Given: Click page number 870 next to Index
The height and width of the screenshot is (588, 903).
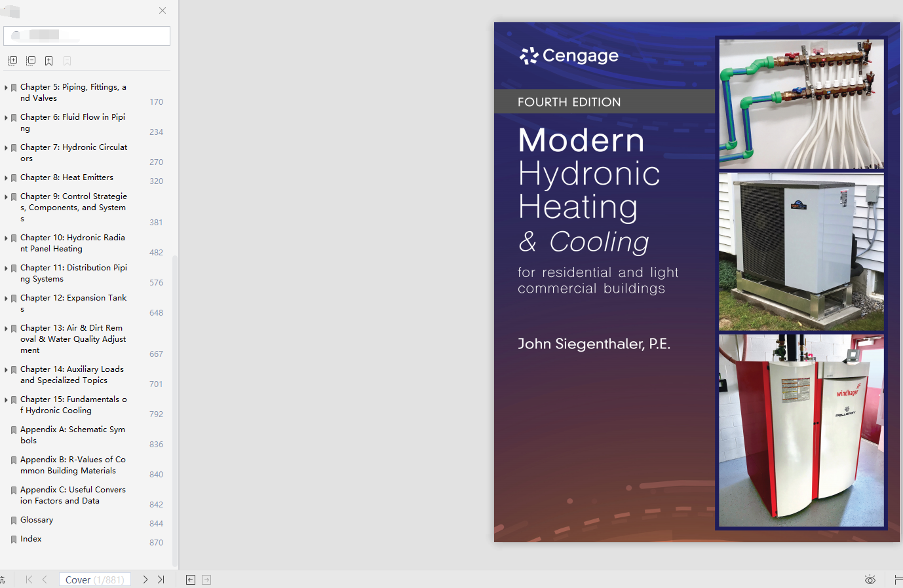Looking at the screenshot, I should click(156, 543).
